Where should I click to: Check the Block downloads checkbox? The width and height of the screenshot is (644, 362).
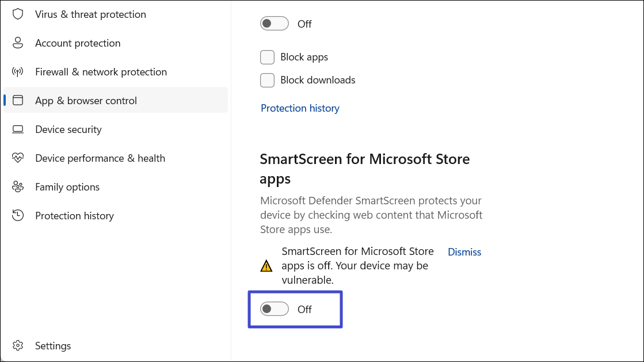[x=267, y=80]
